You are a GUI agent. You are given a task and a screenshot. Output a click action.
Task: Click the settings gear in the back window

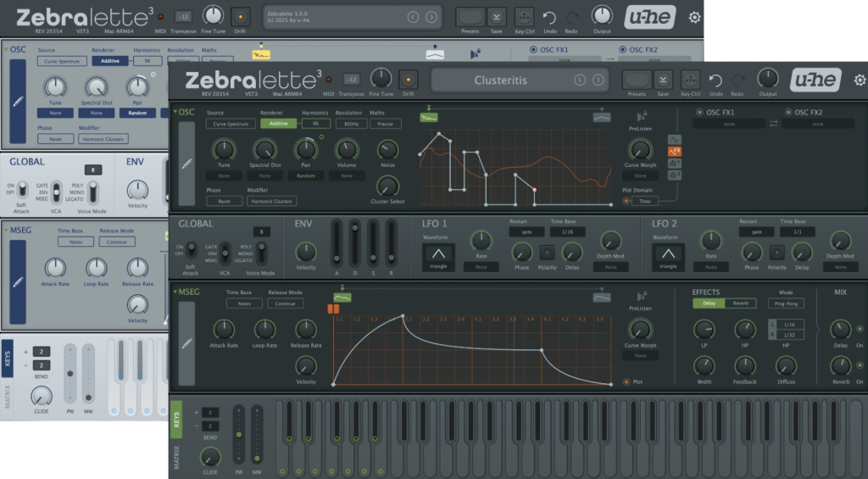(694, 18)
